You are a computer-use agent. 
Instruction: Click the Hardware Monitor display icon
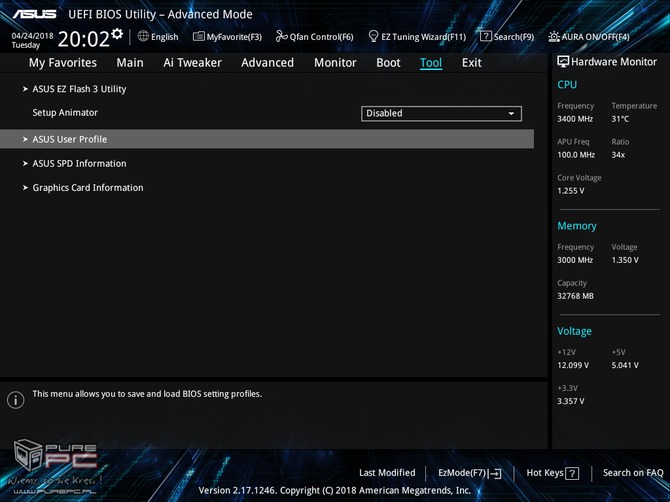coord(563,62)
